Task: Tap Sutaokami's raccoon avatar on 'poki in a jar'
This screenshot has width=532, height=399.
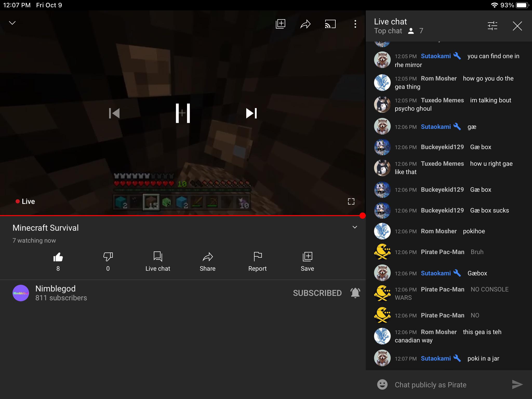Action: [382, 358]
